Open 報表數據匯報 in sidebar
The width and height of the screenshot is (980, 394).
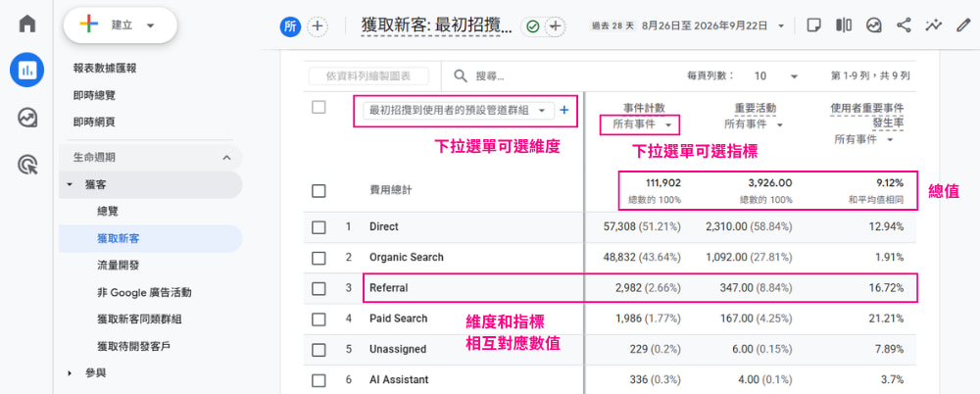pyautogui.click(x=105, y=69)
